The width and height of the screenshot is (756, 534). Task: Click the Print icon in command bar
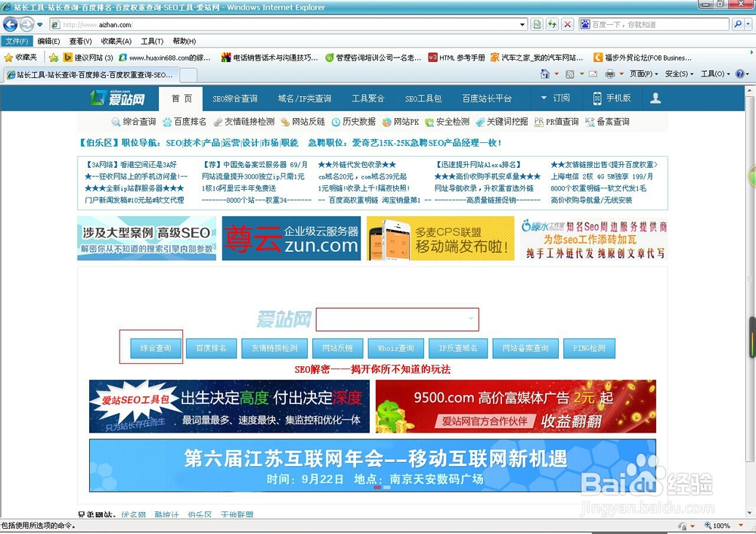pos(610,74)
